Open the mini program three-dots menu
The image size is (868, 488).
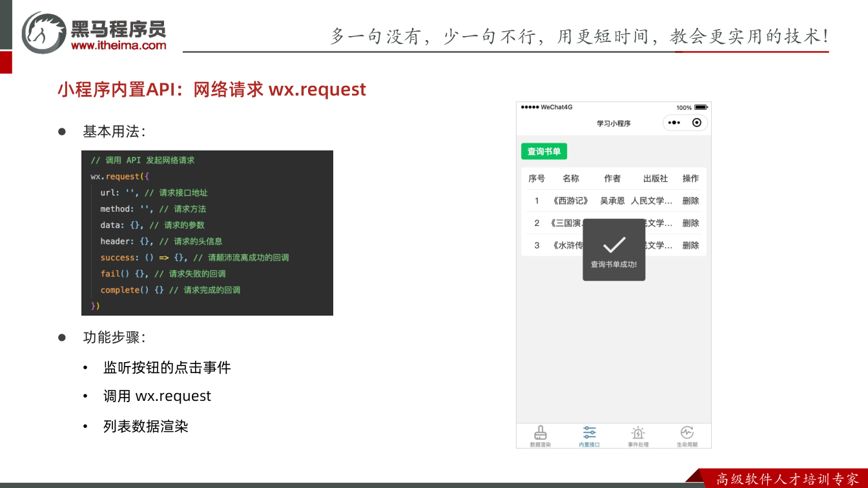point(674,123)
